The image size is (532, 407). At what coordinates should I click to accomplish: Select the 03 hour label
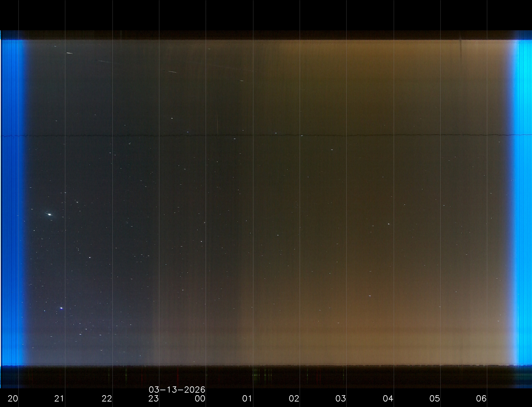coord(340,398)
